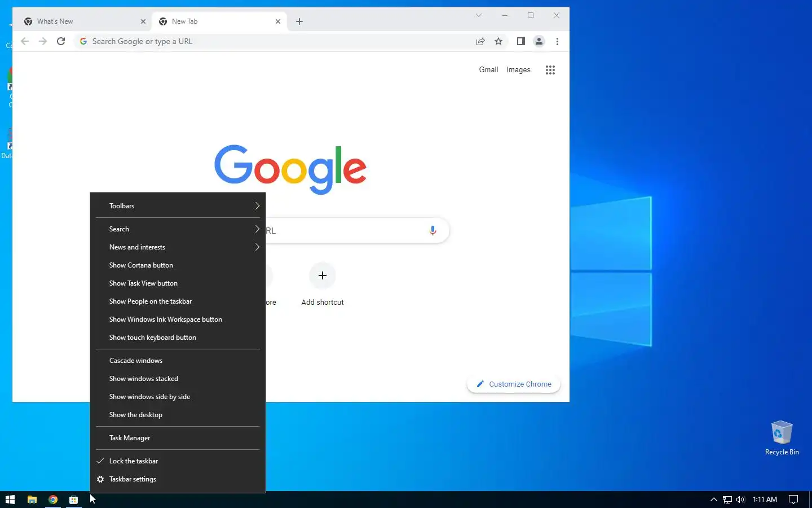This screenshot has width=812, height=508.
Task: Show hidden system tray icons
Action: point(713,500)
